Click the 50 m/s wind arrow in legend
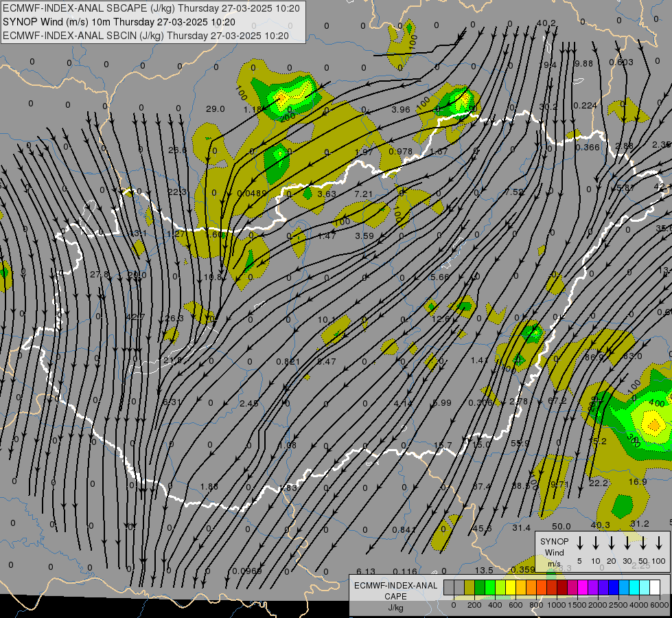The width and height of the screenshot is (672, 618). (x=643, y=543)
